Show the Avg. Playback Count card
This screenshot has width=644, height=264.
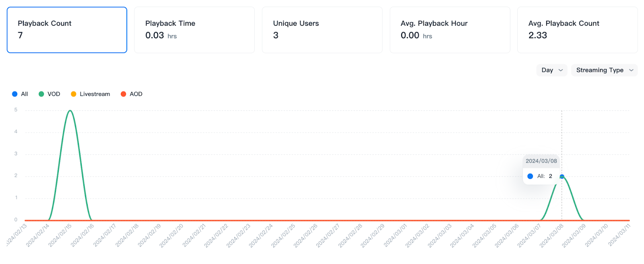[577, 30]
